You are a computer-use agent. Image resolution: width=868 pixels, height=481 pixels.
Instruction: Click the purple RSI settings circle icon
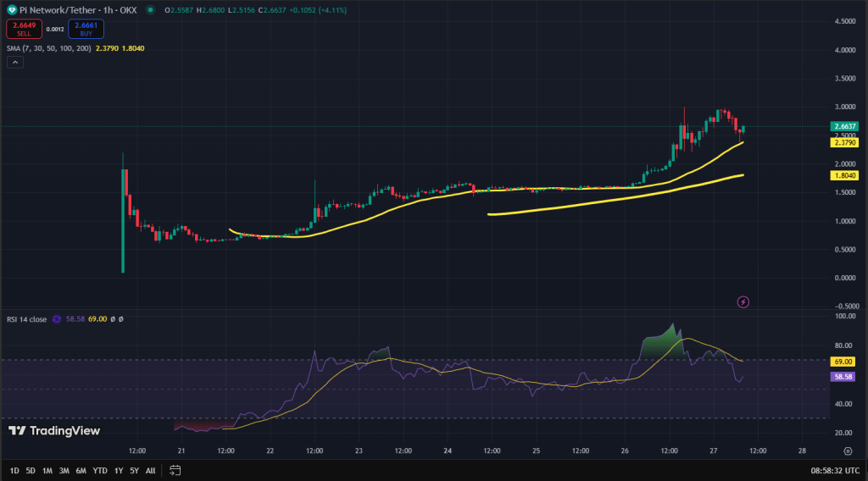coord(57,319)
